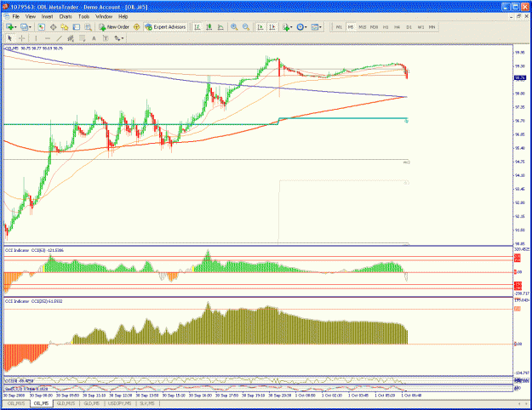
Task: Switch to M5 timeframe
Action: pyautogui.click(x=351, y=27)
